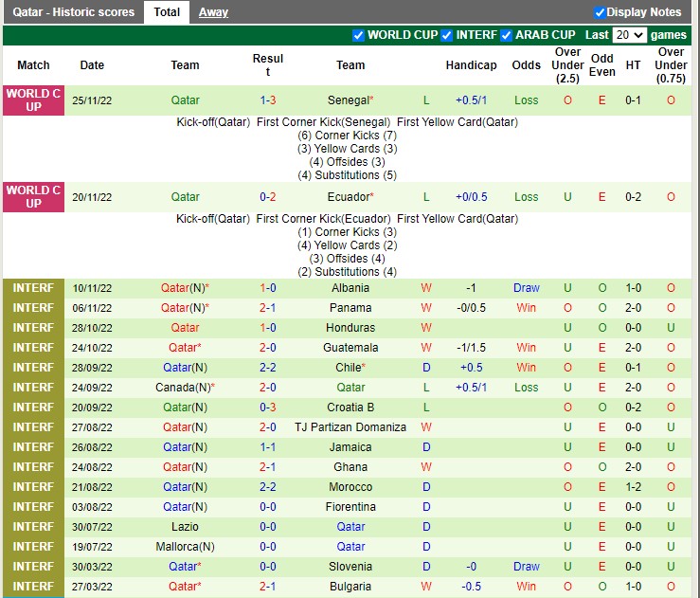Click the Over Under (0.75) column header

[671, 65]
